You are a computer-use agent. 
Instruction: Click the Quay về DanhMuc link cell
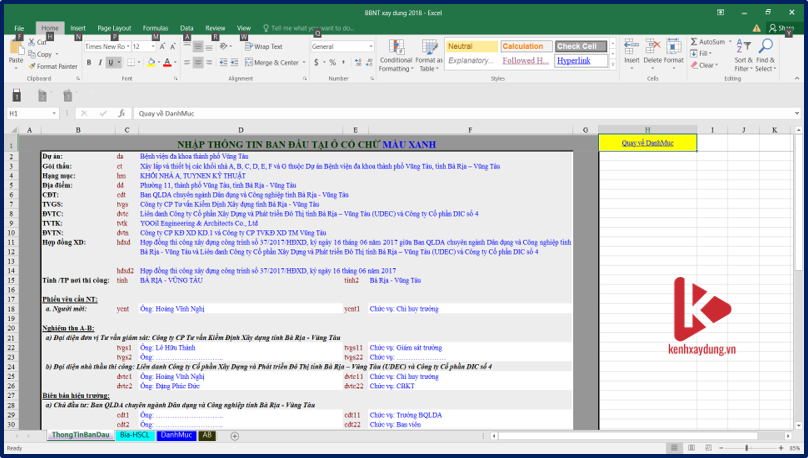pyautogui.click(x=647, y=144)
